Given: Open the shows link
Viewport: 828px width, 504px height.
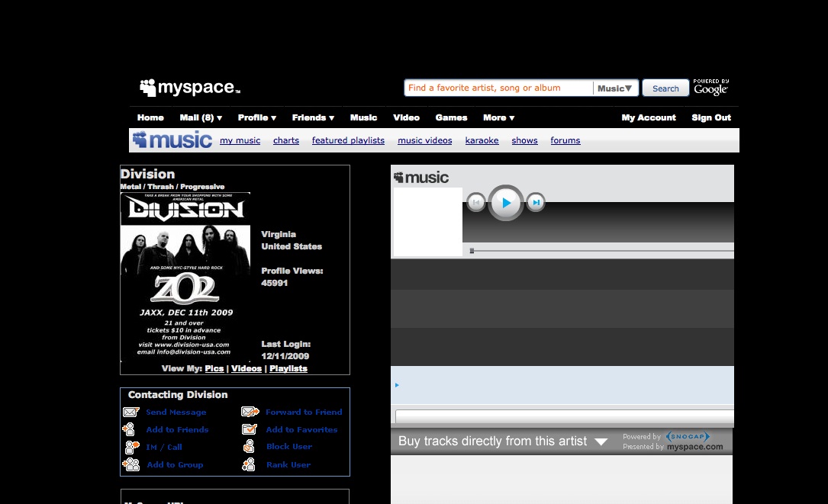Looking at the screenshot, I should (x=524, y=140).
